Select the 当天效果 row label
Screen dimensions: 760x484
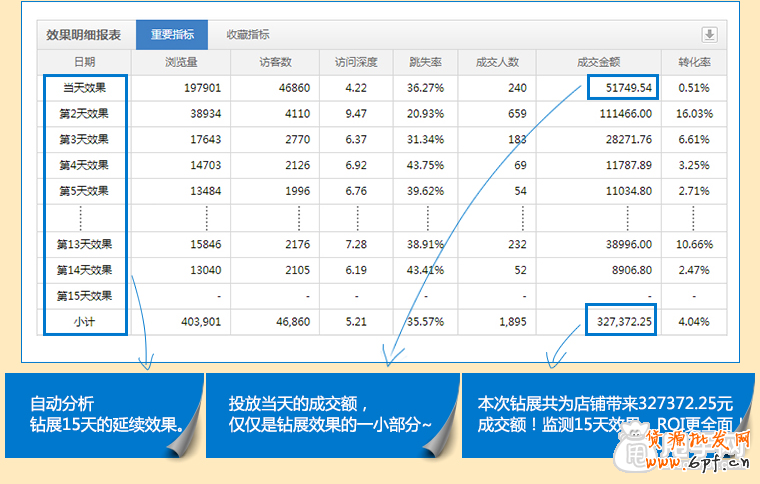(x=84, y=88)
